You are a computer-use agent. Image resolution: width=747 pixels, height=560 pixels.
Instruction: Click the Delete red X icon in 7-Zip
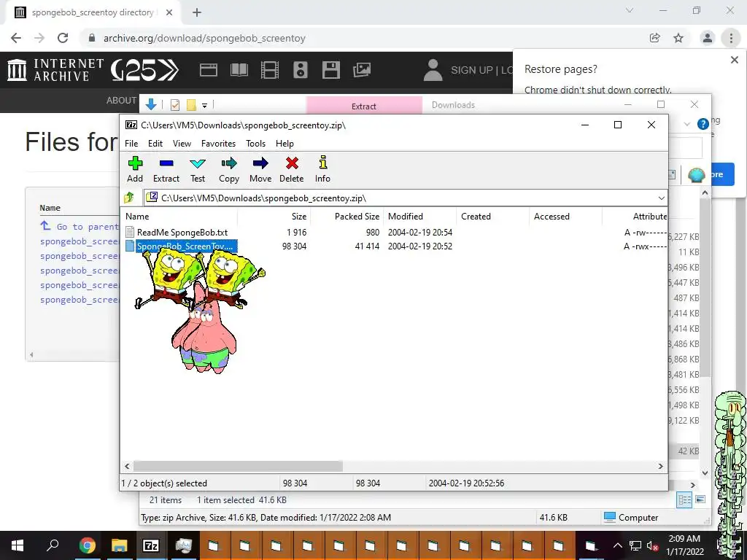292,164
